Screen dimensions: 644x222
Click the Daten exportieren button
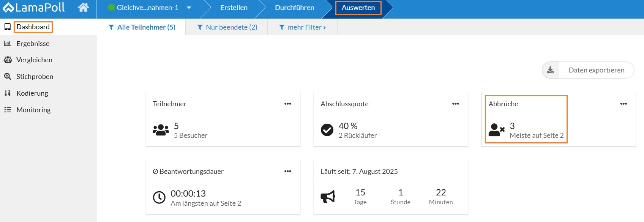588,70
